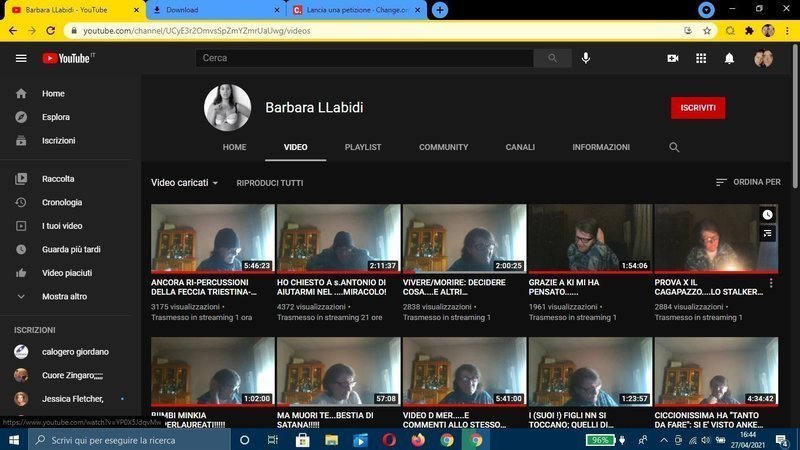800x450 pixels.
Task: Search within channel magnifier icon
Action: 674,147
